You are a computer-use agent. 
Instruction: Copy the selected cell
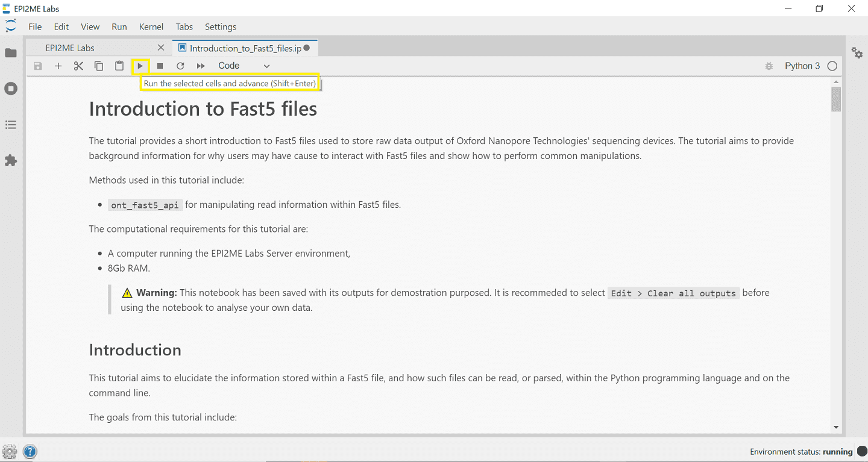pos(99,66)
